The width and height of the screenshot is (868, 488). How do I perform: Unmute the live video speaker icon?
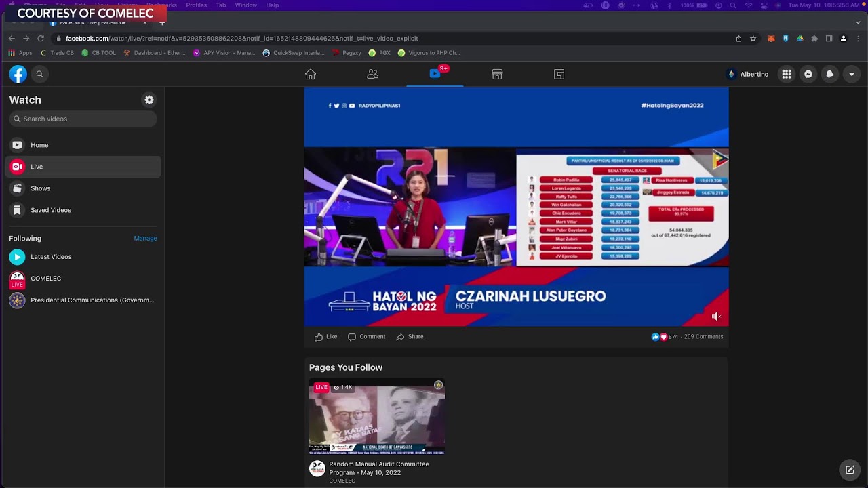click(716, 317)
